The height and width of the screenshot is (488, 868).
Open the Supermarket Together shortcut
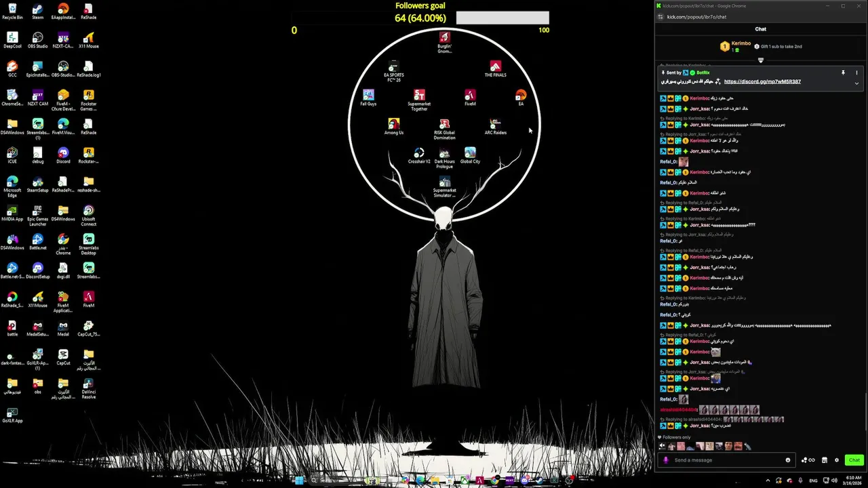point(419,100)
